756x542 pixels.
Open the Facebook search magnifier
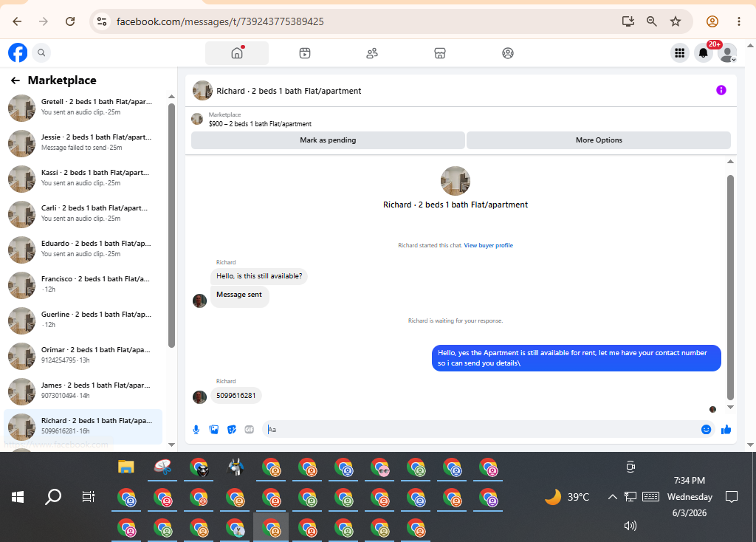(x=41, y=53)
